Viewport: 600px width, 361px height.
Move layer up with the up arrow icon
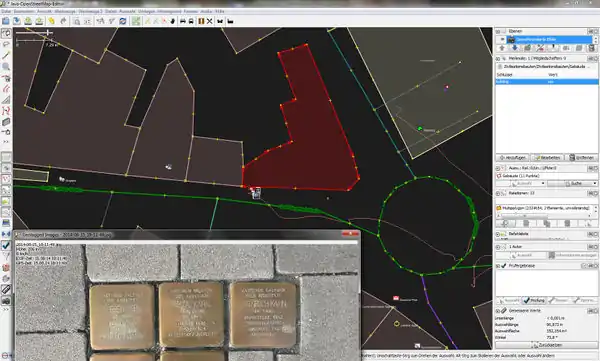tap(502, 48)
